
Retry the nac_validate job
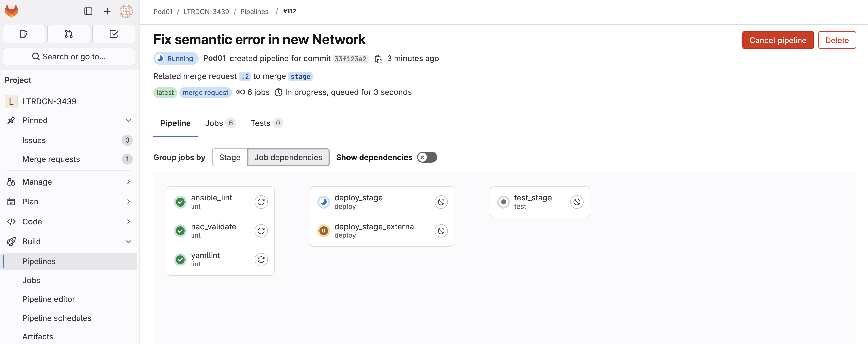click(x=261, y=231)
